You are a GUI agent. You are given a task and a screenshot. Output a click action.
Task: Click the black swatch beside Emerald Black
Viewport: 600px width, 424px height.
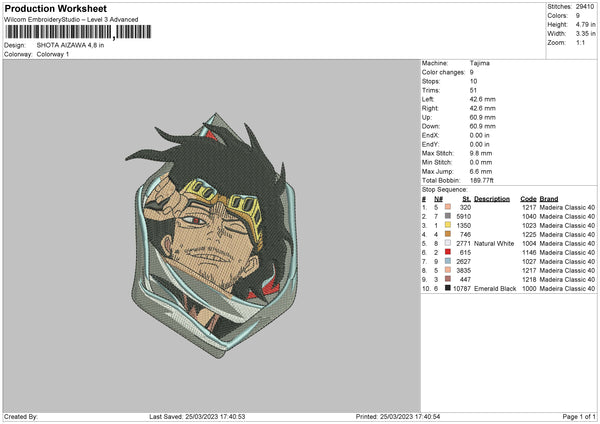tap(448, 288)
